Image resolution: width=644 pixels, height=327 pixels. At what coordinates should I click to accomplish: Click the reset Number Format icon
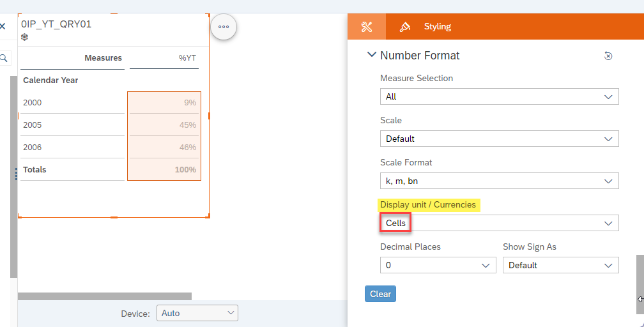pos(608,56)
